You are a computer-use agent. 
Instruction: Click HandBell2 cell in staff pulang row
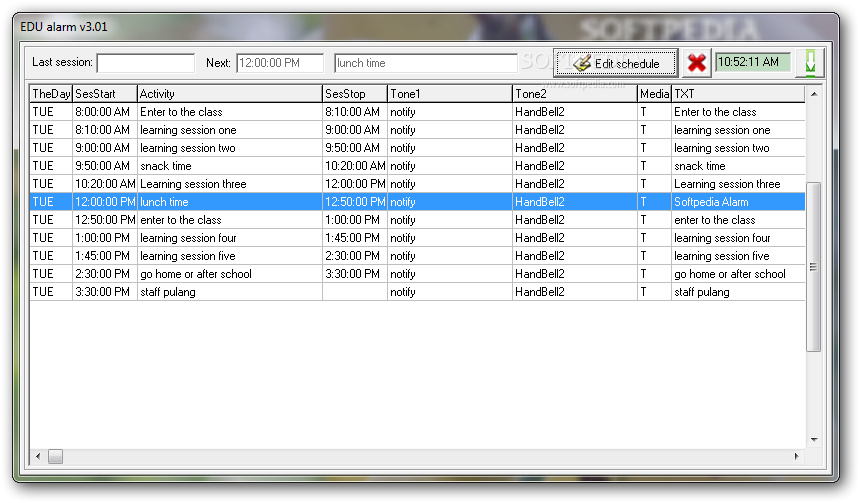[575, 292]
